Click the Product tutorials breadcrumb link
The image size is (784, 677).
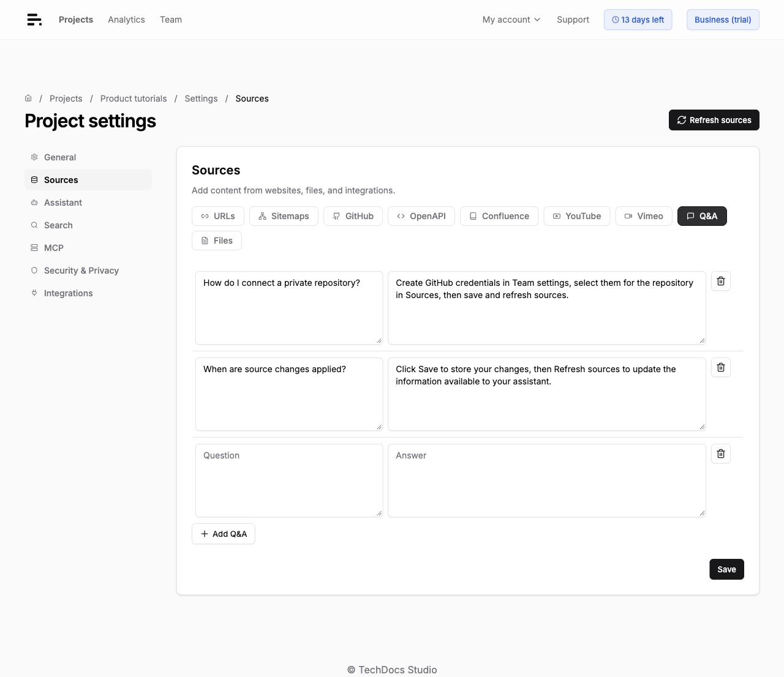point(134,99)
